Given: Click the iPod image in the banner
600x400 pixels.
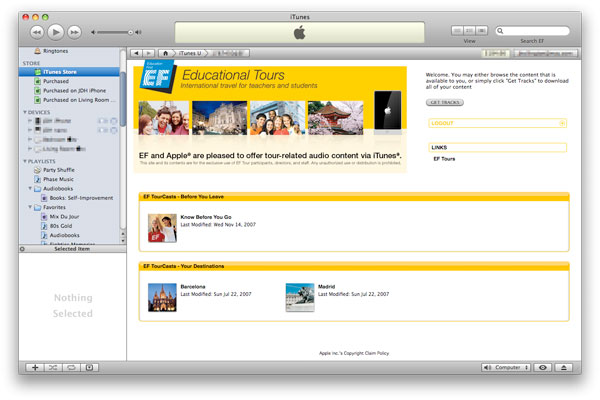Looking at the screenshot, I should pos(388,110).
